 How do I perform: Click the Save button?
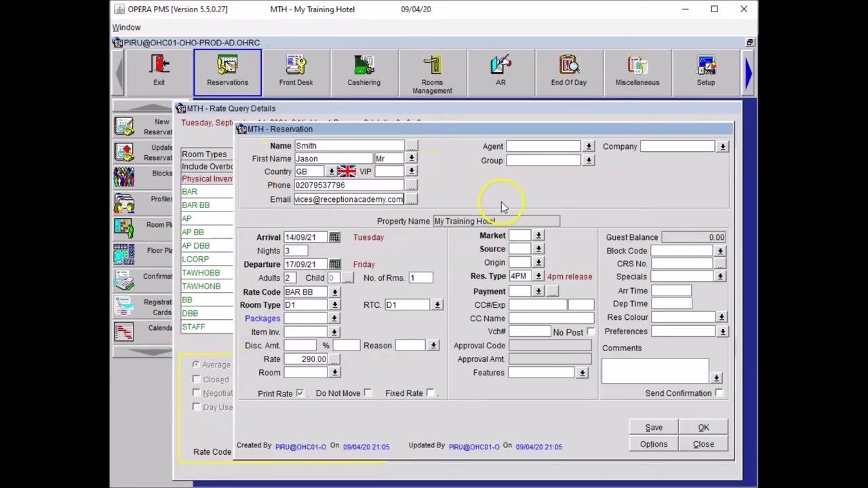pyautogui.click(x=654, y=428)
